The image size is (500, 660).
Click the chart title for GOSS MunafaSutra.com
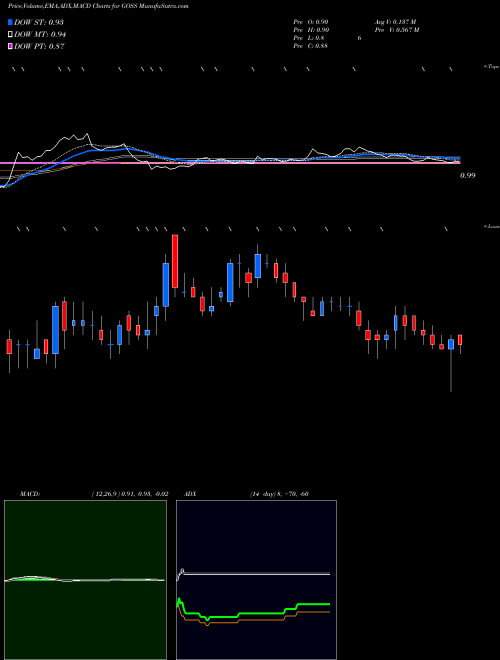[x=98, y=6]
